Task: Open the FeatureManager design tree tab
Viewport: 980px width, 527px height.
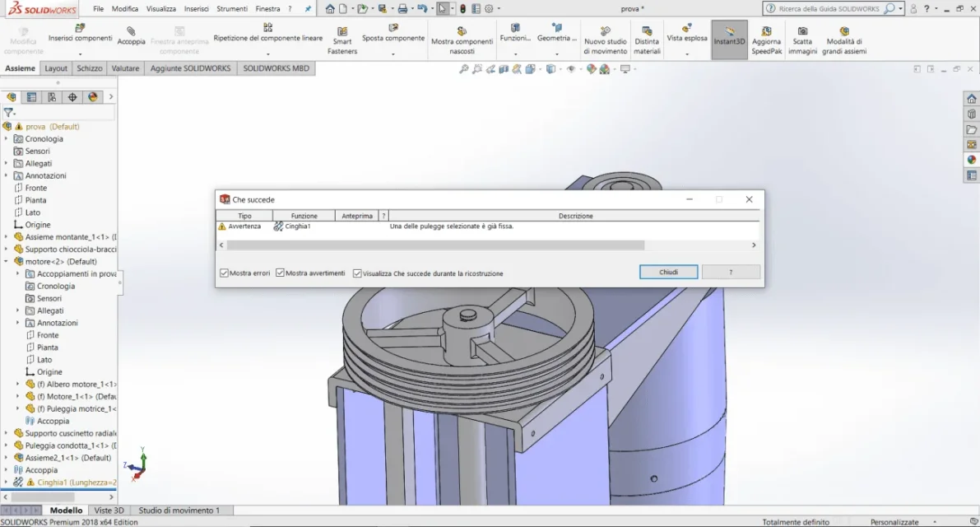Action: 12,97
